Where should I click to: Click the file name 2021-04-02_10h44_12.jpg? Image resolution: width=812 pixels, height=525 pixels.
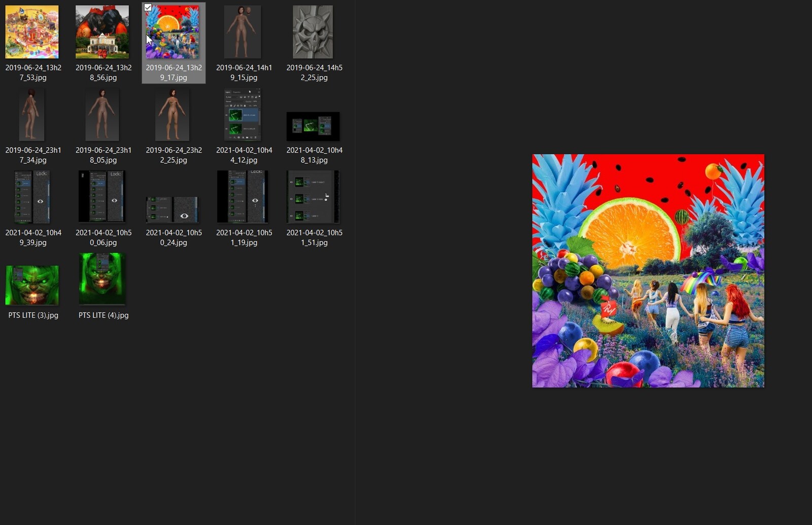coord(244,155)
